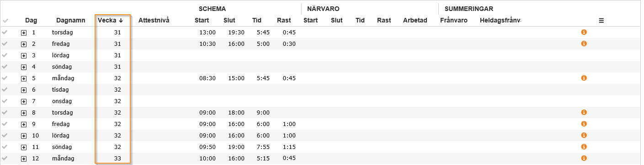The image size is (644, 165).
Task: Click the info icon on day 10 lördag row
Action: click(x=584, y=135)
